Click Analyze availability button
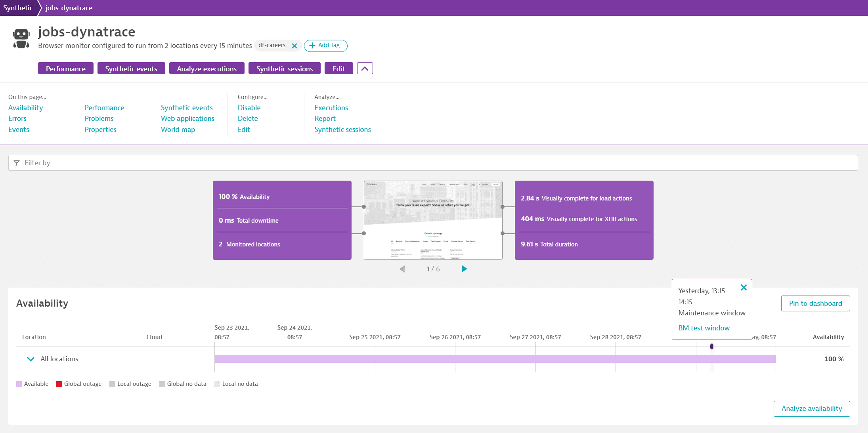This screenshot has height=433, width=868. click(812, 408)
